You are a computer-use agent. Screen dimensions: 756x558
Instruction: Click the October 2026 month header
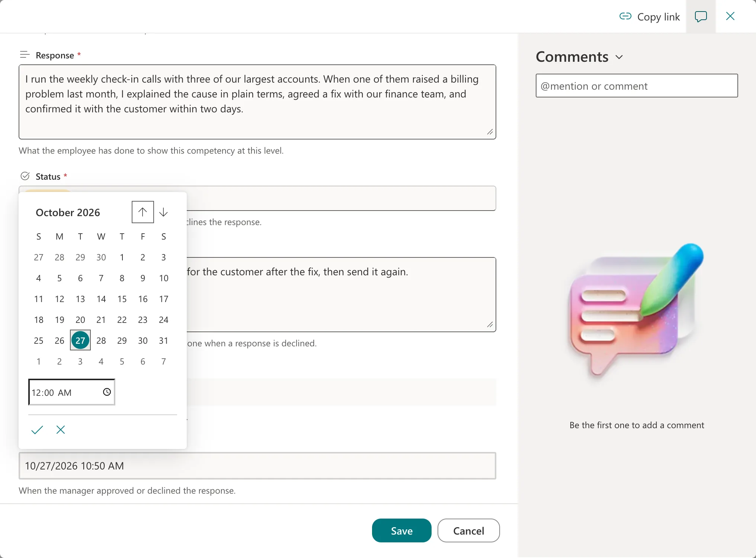pyautogui.click(x=68, y=212)
